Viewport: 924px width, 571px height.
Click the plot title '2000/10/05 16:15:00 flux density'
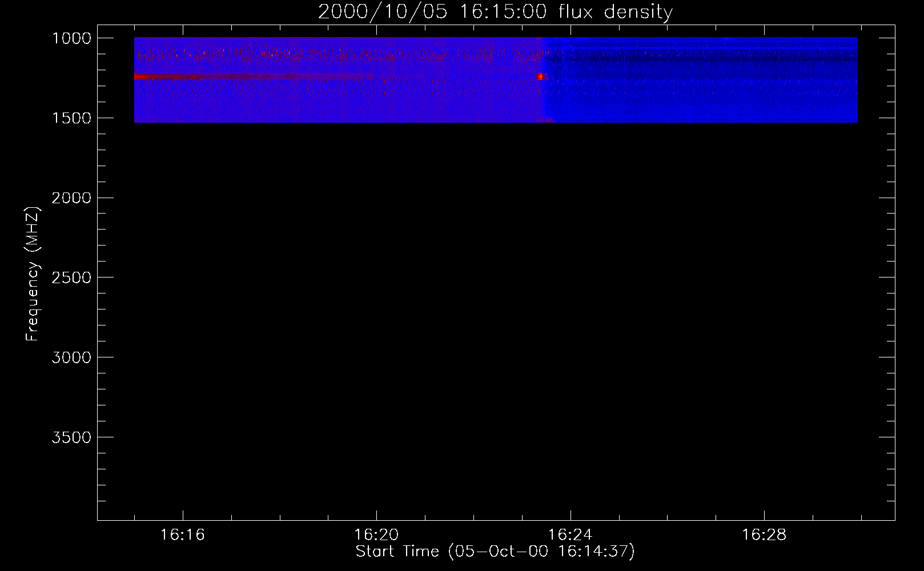point(495,12)
